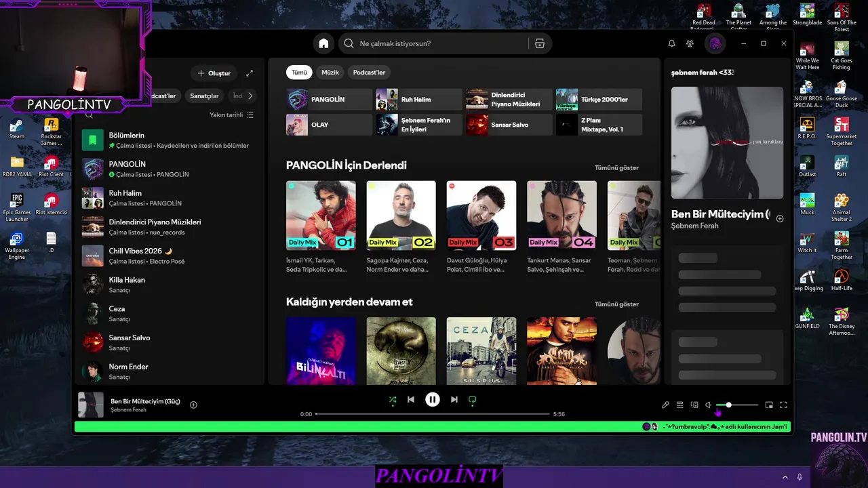This screenshot has width=868, height=488.
Task: Select the 'Müzik' filter chip
Action: [x=330, y=73]
